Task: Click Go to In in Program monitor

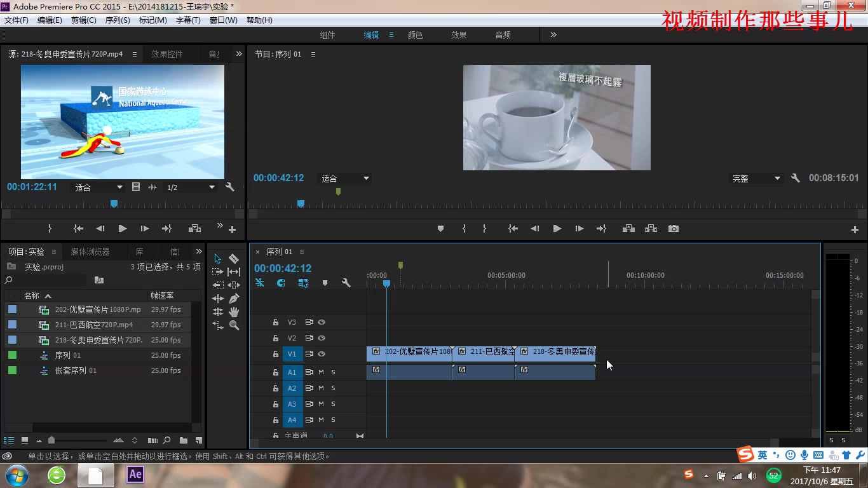Action: point(513,229)
